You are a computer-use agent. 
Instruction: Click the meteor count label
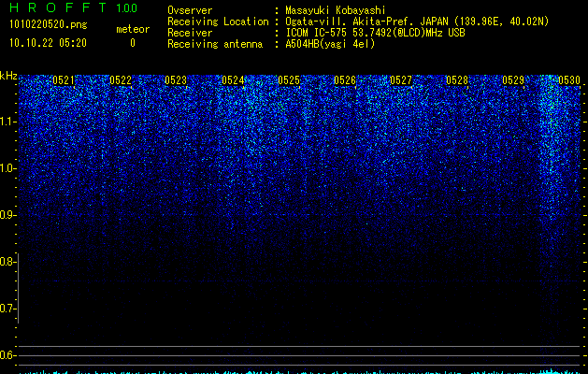(133, 29)
